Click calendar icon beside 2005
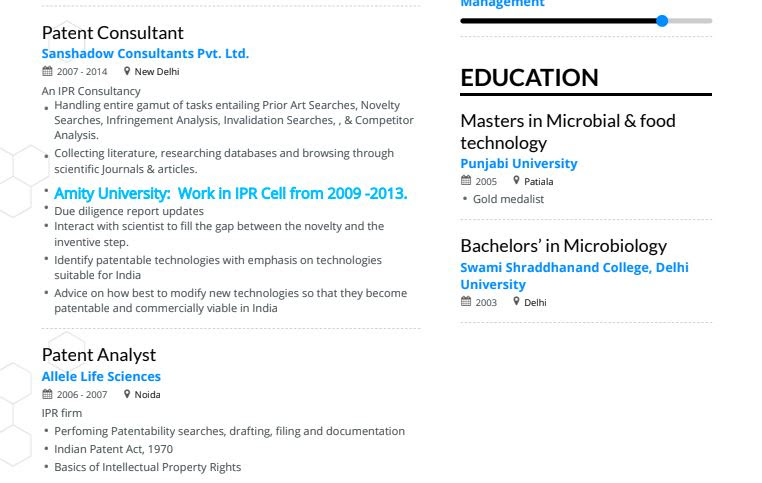762x483 pixels. point(466,181)
